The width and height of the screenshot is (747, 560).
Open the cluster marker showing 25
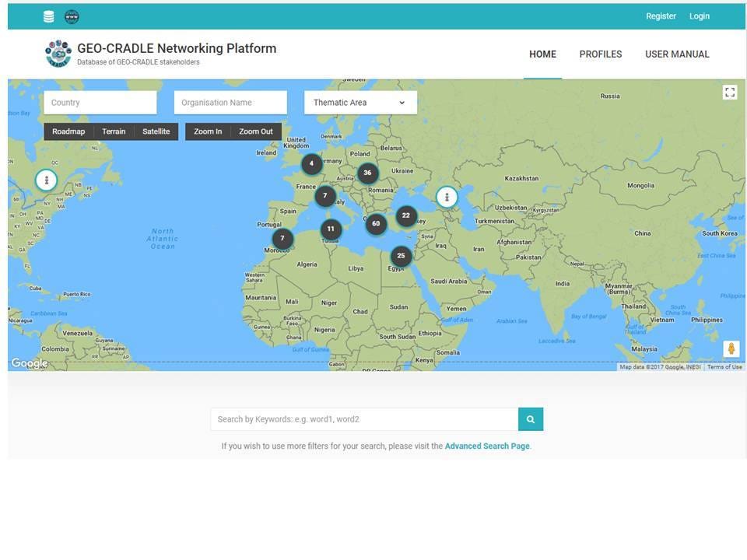pos(402,256)
